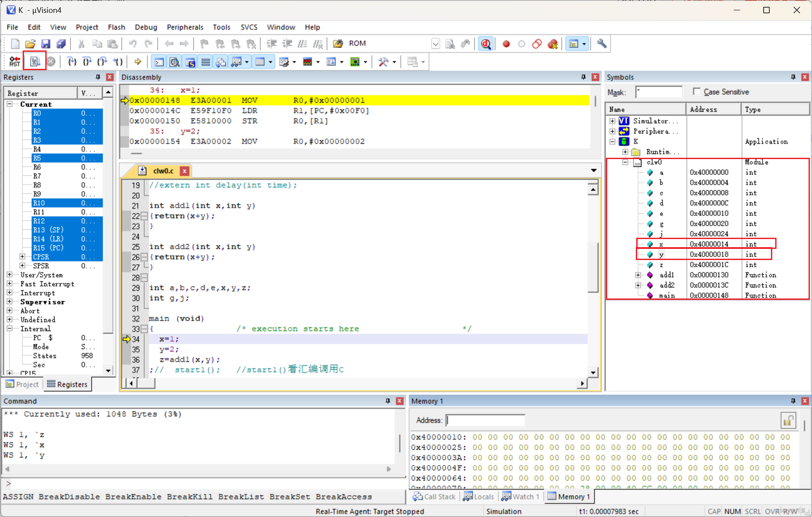Close the clw0.c editor tab
The width and height of the screenshot is (812, 517).
click(185, 171)
